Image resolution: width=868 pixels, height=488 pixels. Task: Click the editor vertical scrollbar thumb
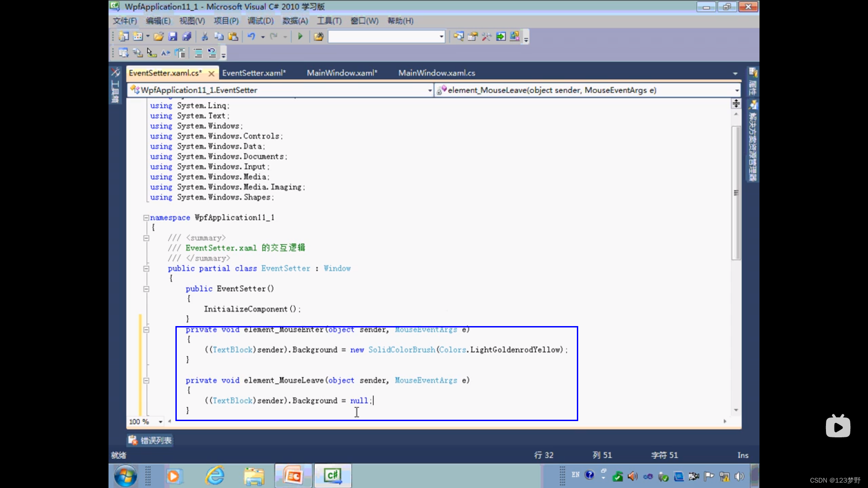(x=736, y=193)
